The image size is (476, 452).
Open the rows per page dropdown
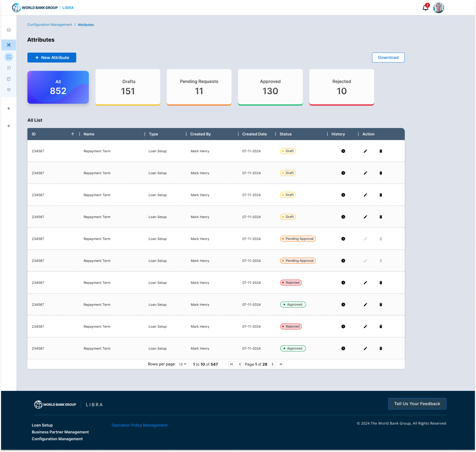[183, 364]
